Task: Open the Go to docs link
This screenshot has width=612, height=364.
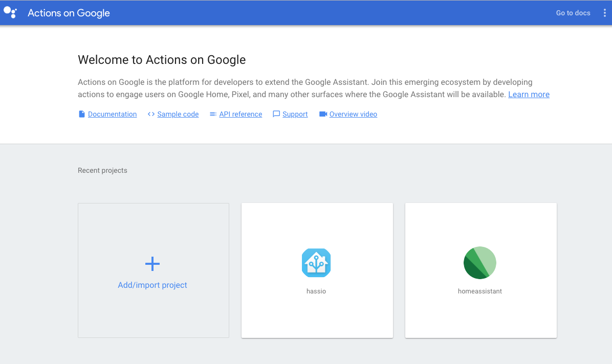Action: 573,13
